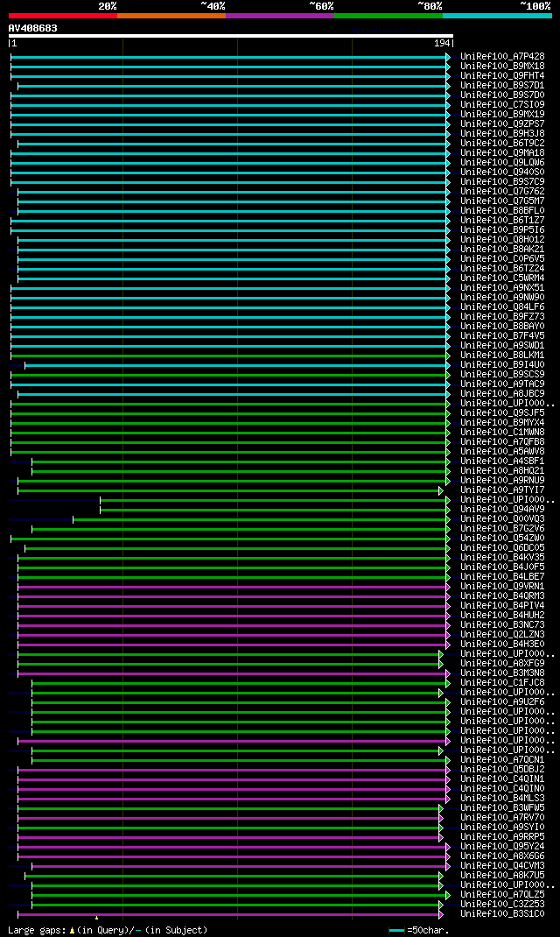Click the purple bar for UniRef100_Q5DBJ2
Screen dimensions: 560x937
click(x=234, y=771)
